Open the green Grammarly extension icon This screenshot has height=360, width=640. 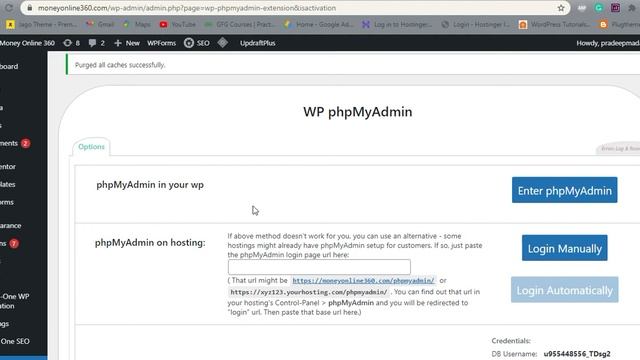(599, 8)
